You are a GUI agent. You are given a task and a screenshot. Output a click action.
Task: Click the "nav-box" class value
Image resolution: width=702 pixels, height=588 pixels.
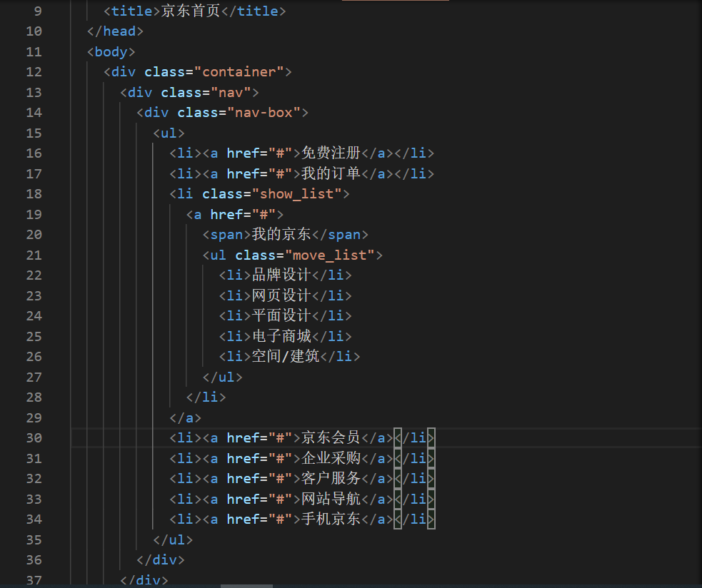tap(264, 113)
